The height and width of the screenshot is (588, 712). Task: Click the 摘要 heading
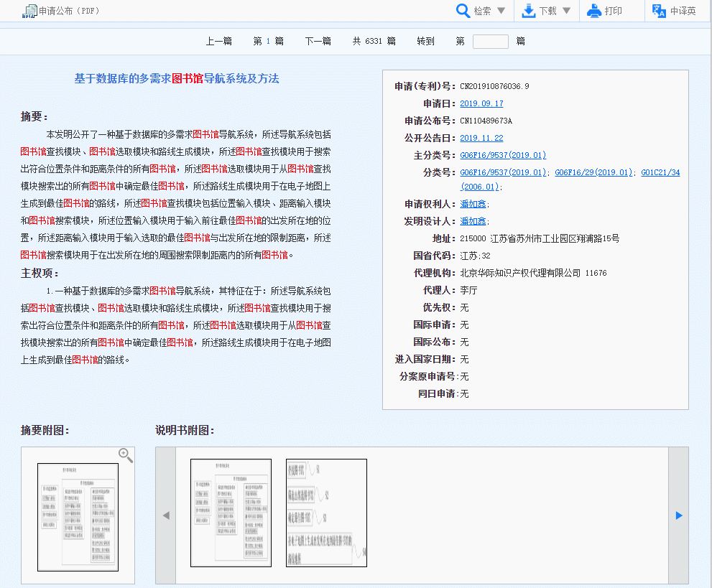pyautogui.click(x=34, y=116)
